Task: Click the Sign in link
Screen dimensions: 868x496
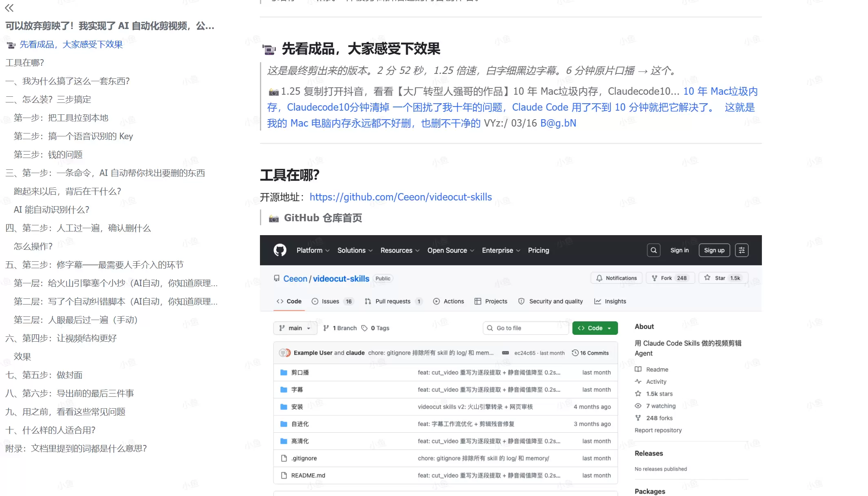Action: [x=679, y=250]
